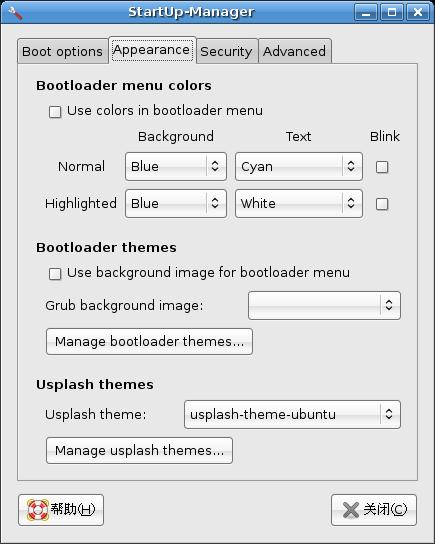
Task: Enable Use colors in bootloader menu
Action: click(55, 112)
